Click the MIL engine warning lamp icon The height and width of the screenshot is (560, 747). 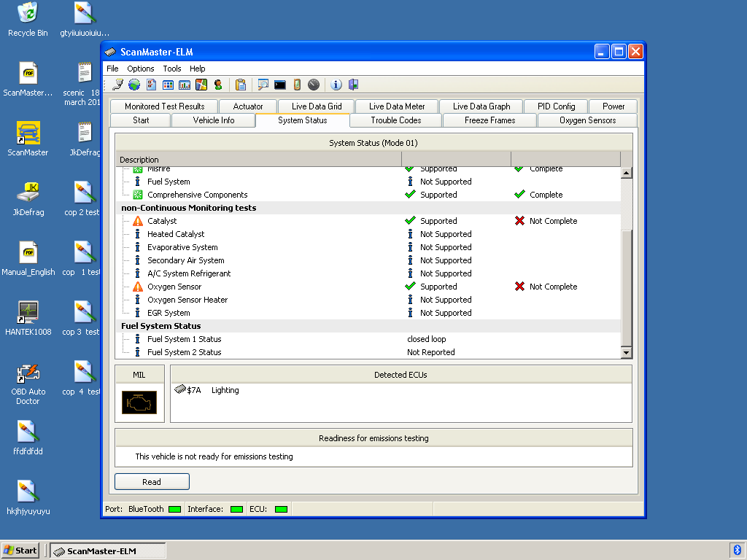[x=139, y=402]
